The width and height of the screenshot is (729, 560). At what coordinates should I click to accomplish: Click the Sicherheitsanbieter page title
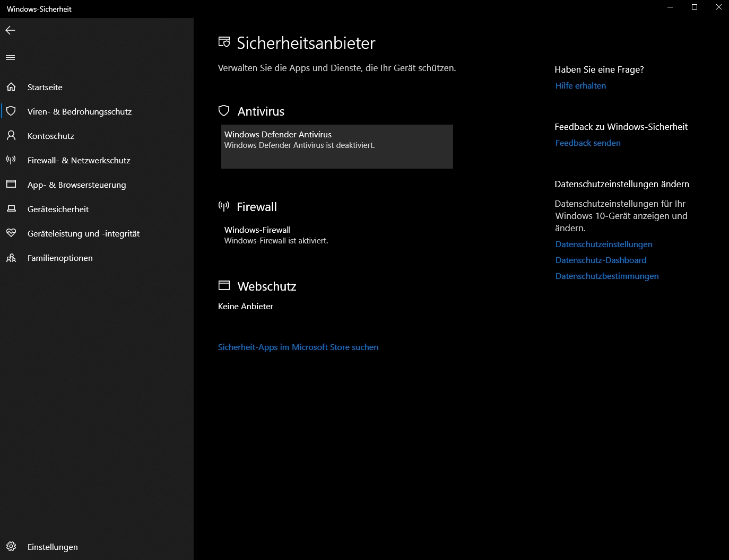click(306, 43)
